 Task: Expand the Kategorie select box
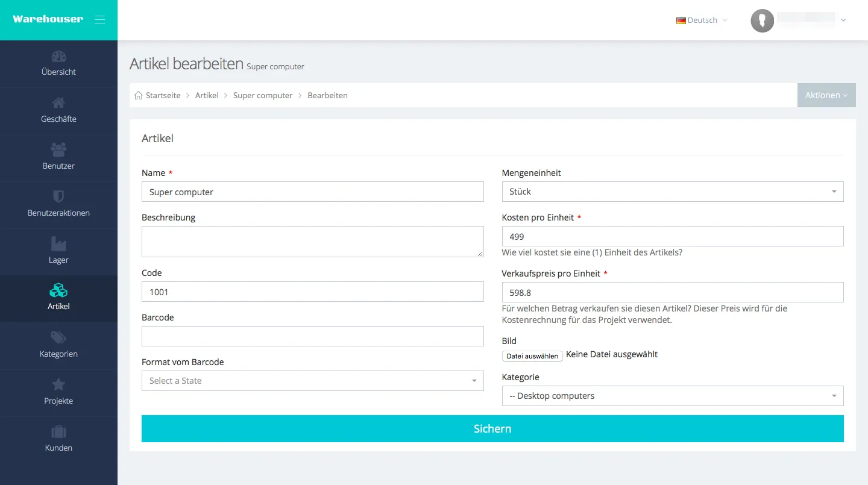[672, 396]
